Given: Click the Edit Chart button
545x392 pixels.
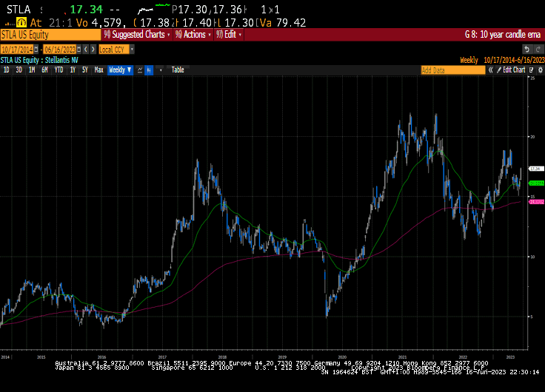Looking at the screenshot, I should click(x=511, y=70).
